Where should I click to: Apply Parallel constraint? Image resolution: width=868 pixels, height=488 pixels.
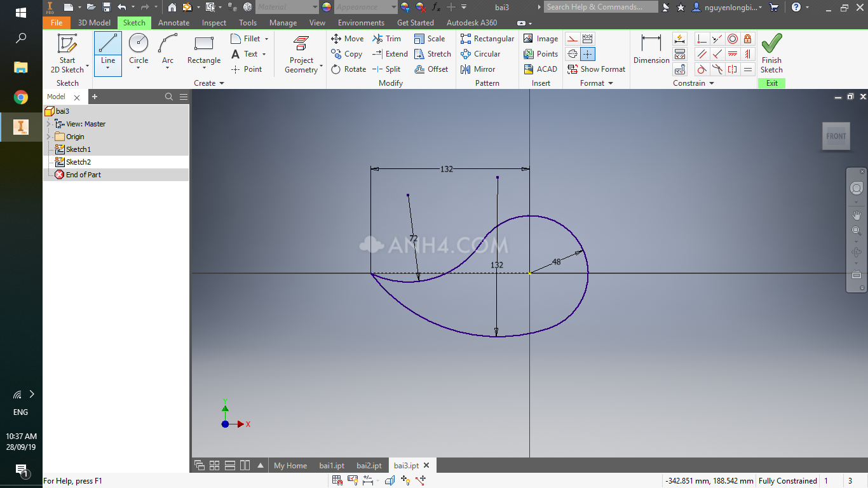[x=702, y=54]
